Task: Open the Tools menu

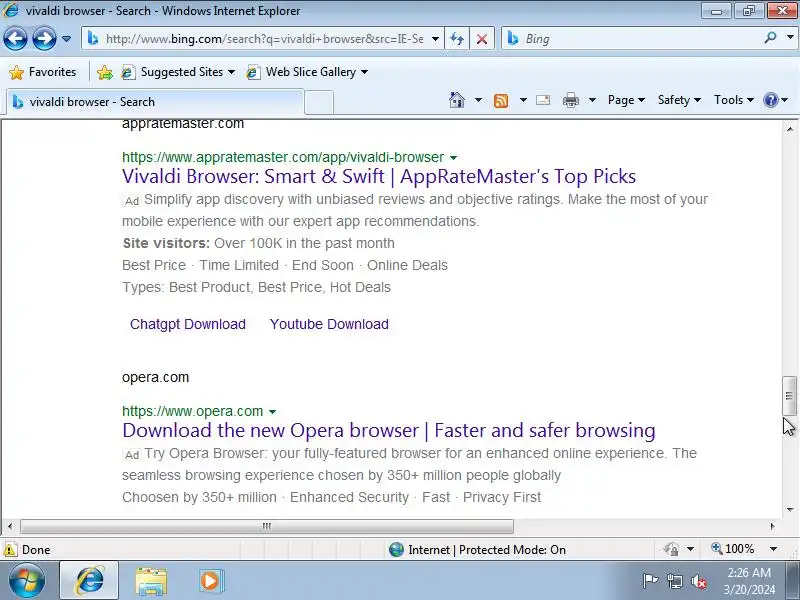Action: pos(734,100)
